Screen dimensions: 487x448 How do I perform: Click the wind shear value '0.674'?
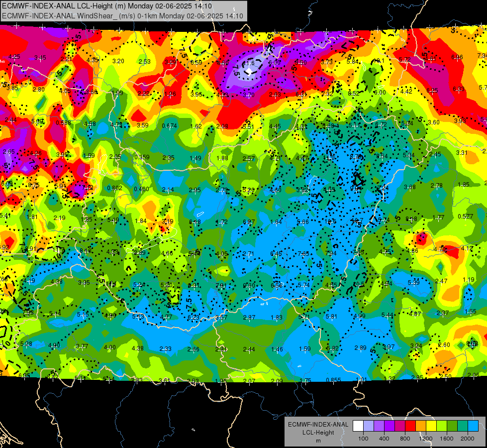[170, 126]
